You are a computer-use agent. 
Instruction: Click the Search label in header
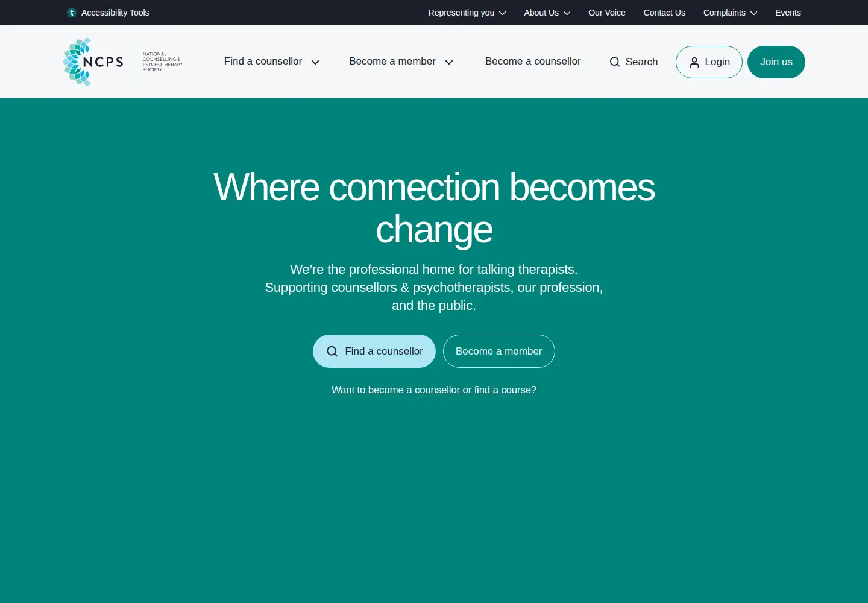[641, 62]
